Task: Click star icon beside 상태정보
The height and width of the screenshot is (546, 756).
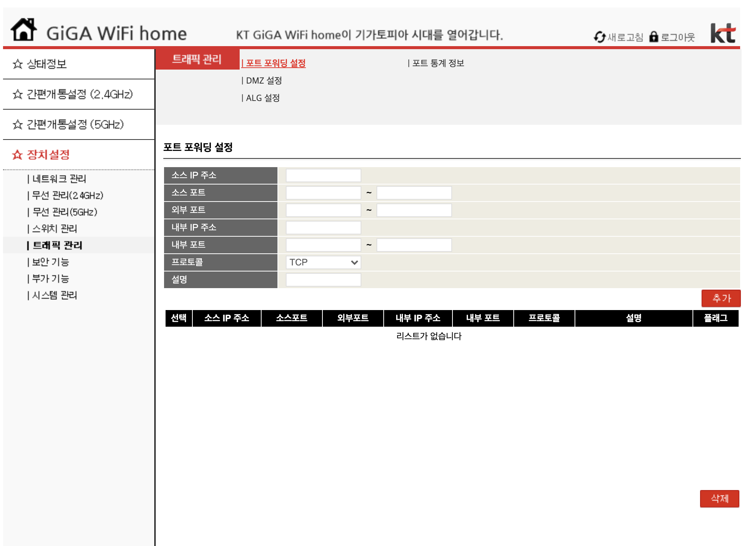Action: coord(17,64)
